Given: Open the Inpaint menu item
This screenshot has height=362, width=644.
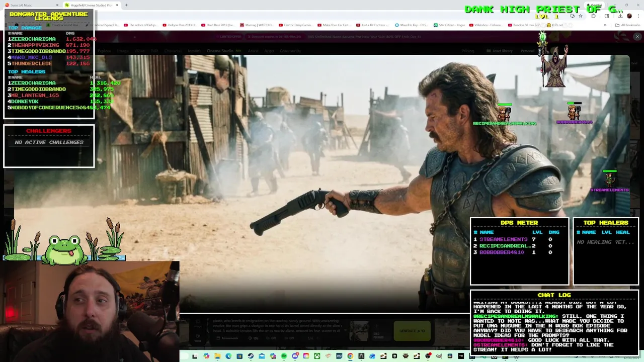Looking at the screenshot, I should point(194,51).
